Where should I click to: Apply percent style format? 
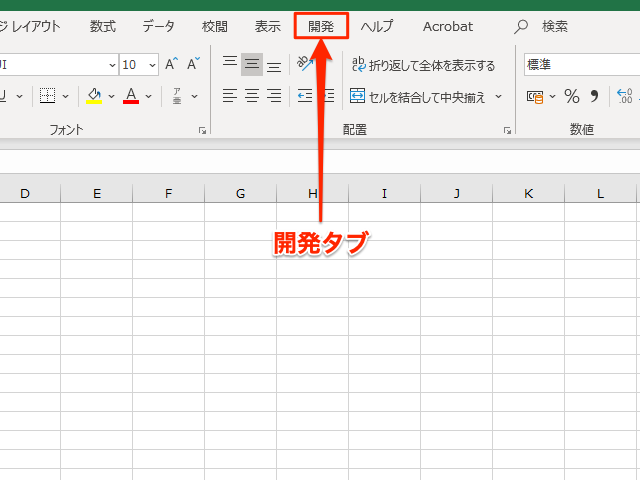(x=572, y=97)
